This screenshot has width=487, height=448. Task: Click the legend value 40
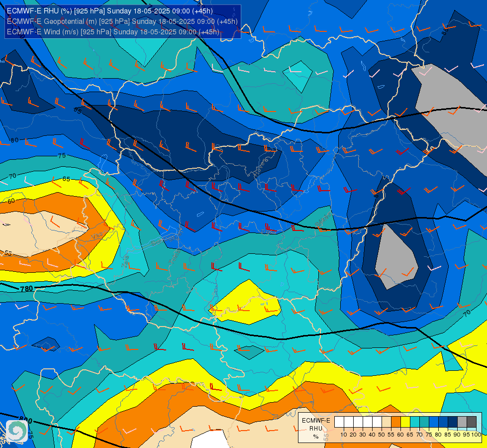click(372, 435)
